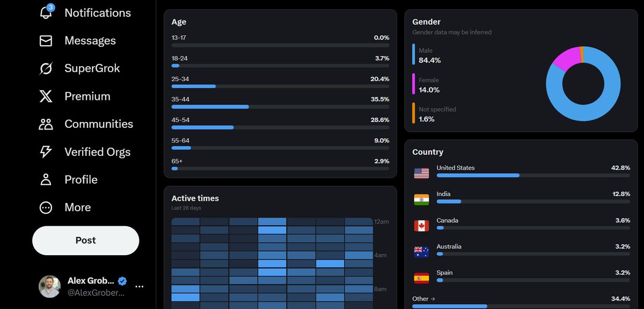Go to Profile sidebar label
This screenshot has height=309, width=644.
[x=81, y=179]
